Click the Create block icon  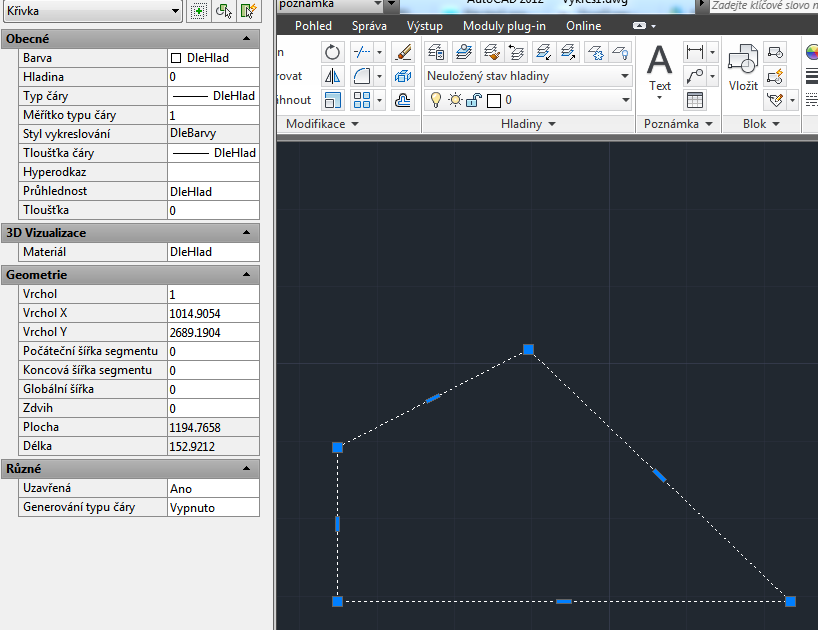pos(775,52)
